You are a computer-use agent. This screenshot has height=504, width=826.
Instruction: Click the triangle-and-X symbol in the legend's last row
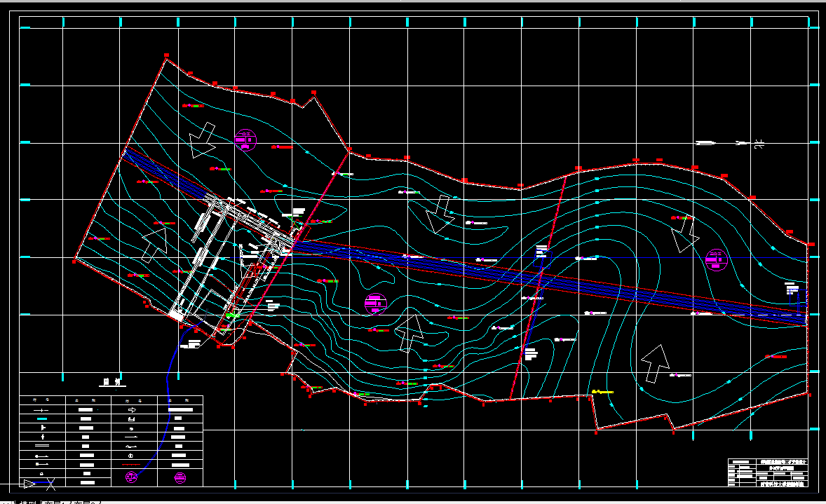39,483
